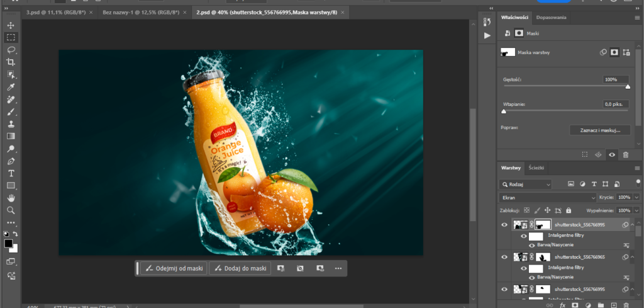Image resolution: width=644 pixels, height=308 pixels.
Task: Select the Object Selection tool
Action: point(11,74)
